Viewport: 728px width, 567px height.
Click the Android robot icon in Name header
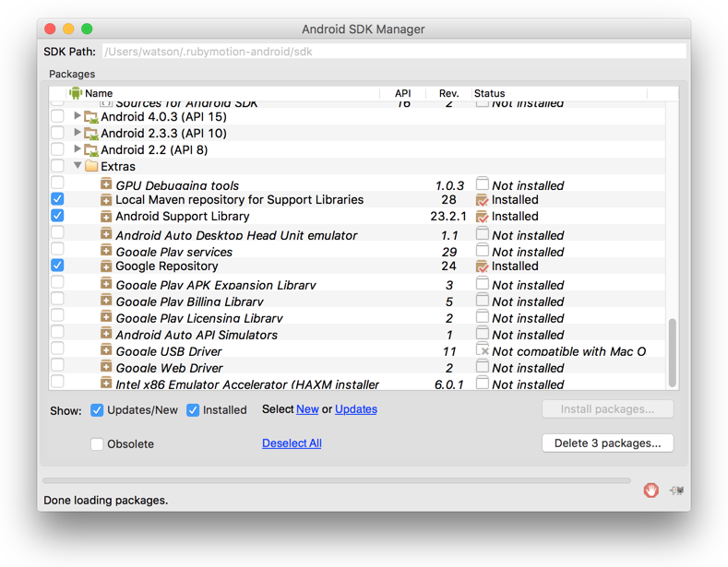76,93
